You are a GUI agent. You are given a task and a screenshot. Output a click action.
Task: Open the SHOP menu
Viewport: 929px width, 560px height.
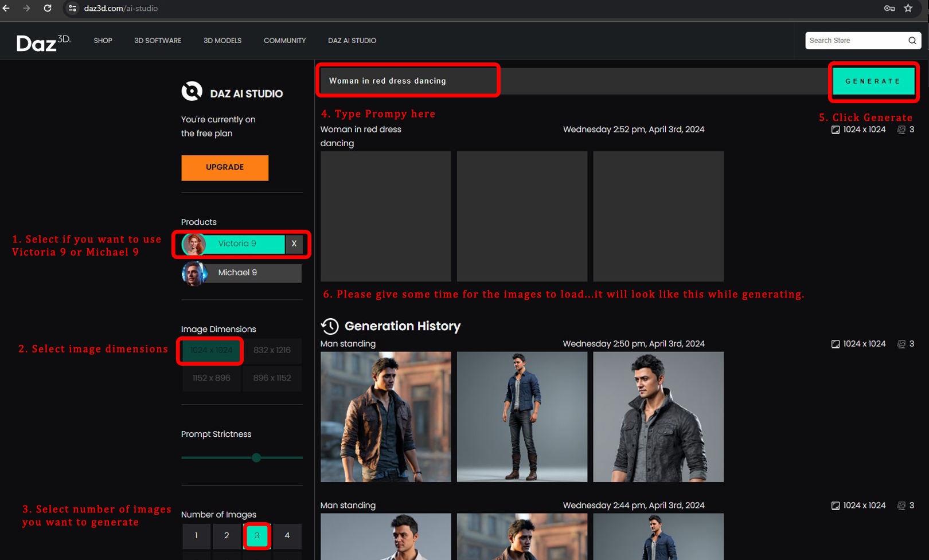tap(103, 41)
